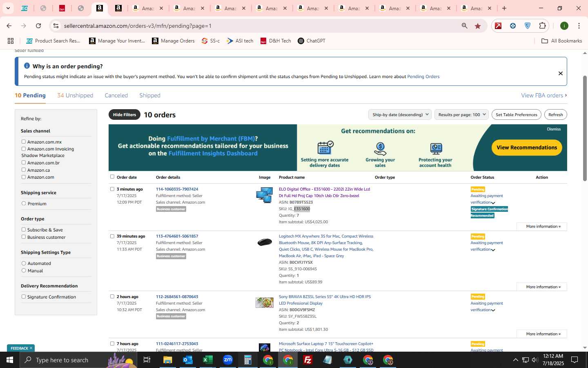Tick the Amazon.com.br checkbox
The height and width of the screenshot is (368, 588).
click(24, 162)
